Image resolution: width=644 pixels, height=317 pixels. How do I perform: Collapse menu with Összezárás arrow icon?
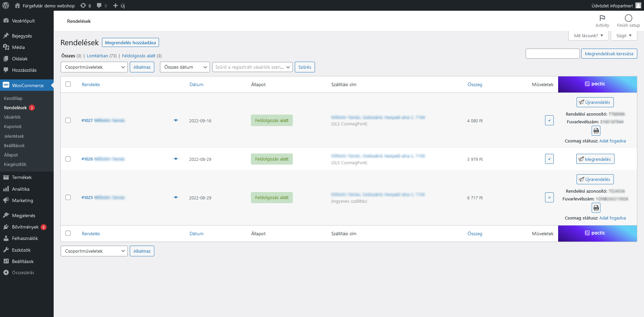tap(6, 272)
